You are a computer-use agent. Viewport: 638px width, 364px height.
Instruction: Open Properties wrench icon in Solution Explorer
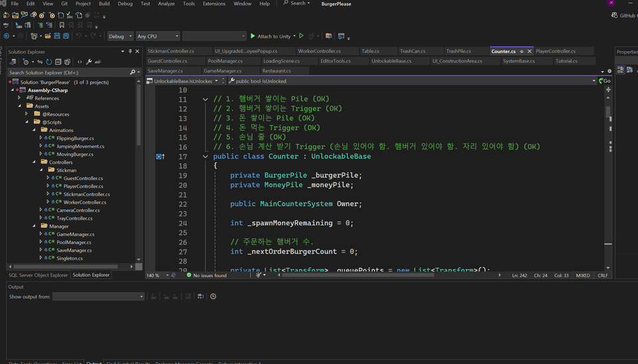(88, 62)
